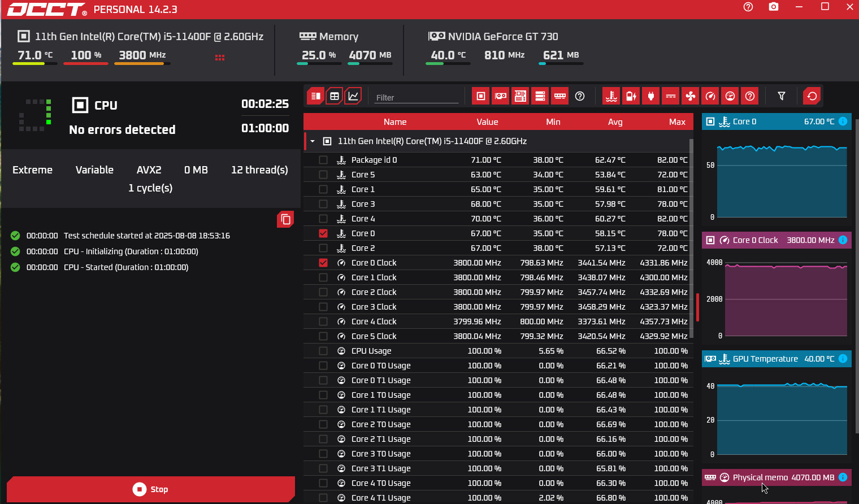Enable graphing for the Core 5 temperature
Viewport: 859px width, 504px height.
323,175
